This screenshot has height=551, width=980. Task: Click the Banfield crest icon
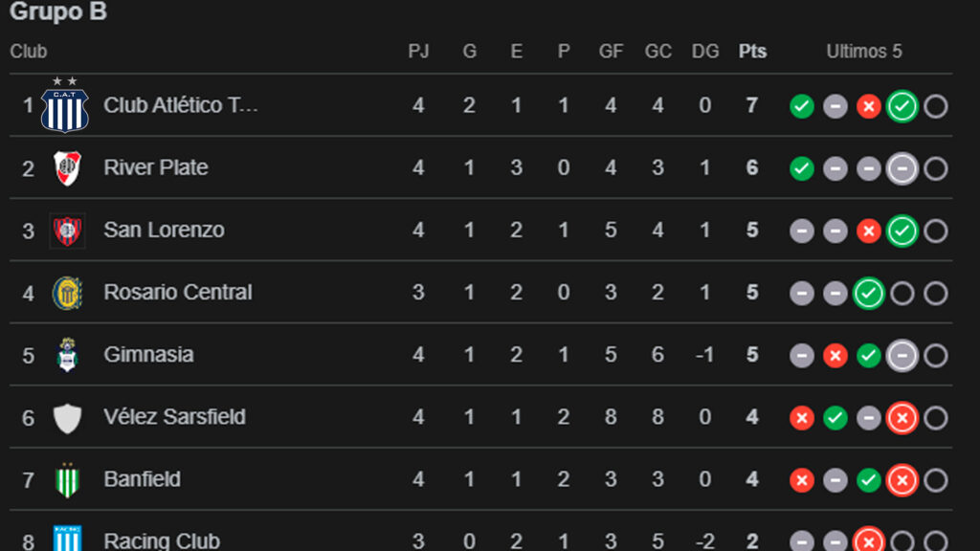[67, 480]
